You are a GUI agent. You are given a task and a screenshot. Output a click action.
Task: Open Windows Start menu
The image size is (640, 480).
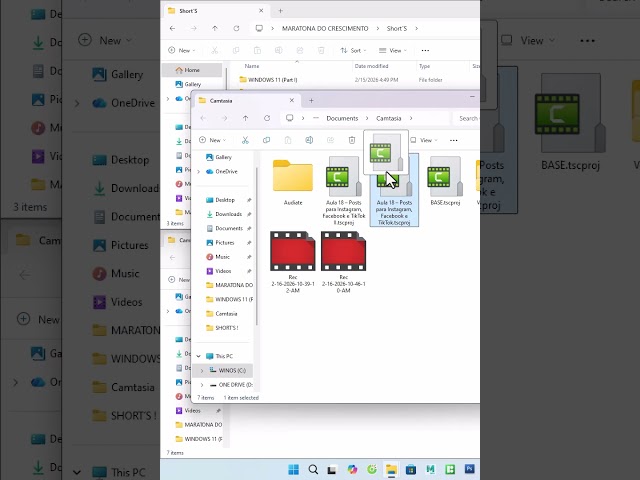coord(293,470)
